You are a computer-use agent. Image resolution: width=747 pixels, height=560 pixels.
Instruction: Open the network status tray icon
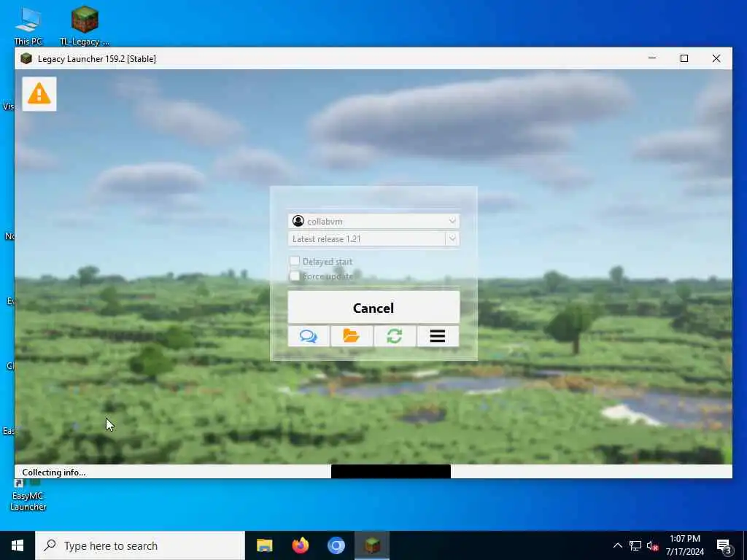(x=635, y=545)
